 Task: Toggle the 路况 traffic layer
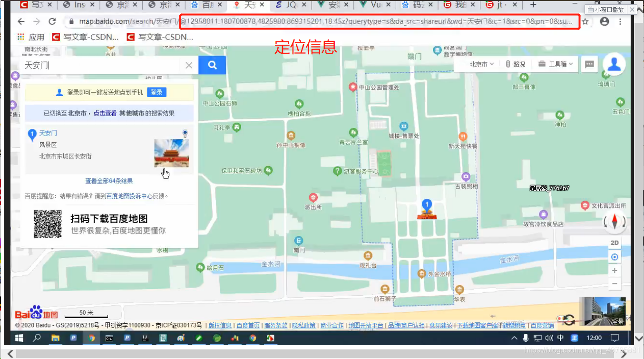coord(515,64)
